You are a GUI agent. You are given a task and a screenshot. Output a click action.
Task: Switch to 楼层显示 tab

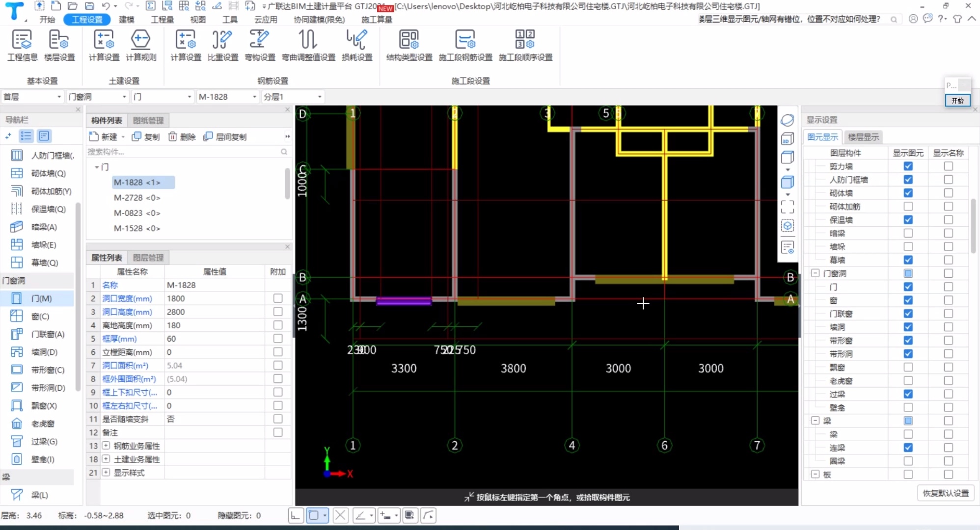(x=864, y=137)
